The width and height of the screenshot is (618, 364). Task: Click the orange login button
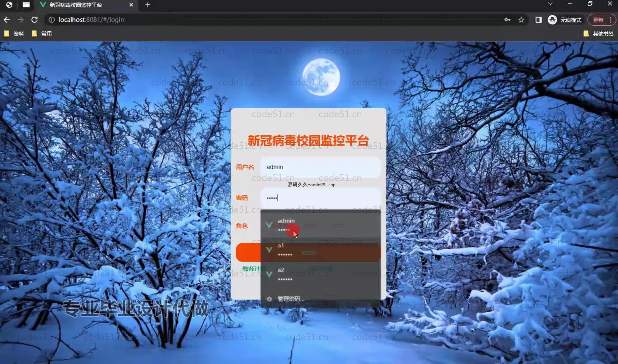(308, 253)
